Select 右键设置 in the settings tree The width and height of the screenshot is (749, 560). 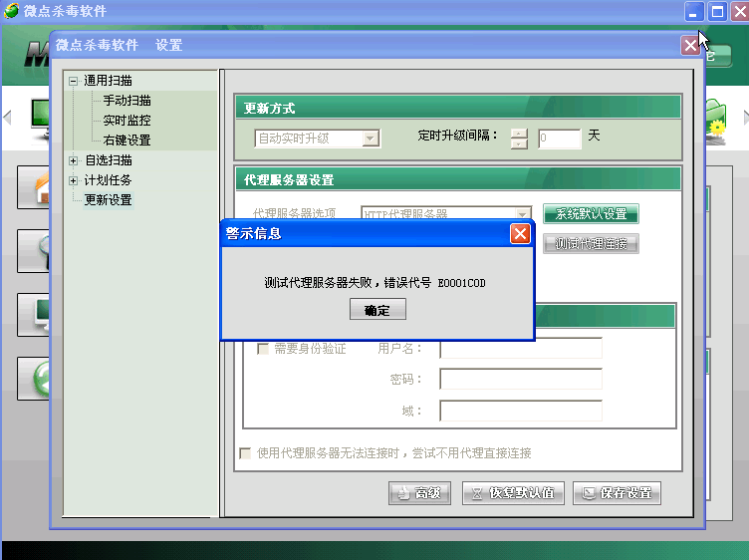[127, 140]
